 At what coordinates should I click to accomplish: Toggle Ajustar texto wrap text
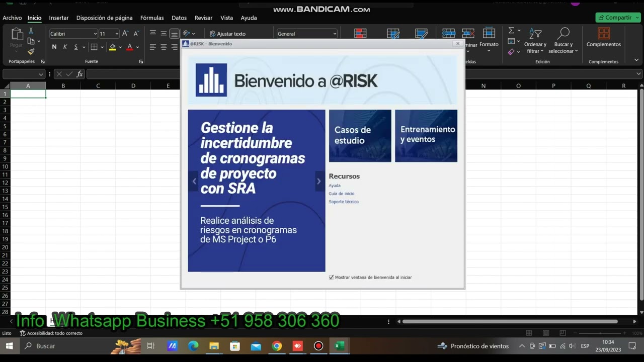(228, 34)
